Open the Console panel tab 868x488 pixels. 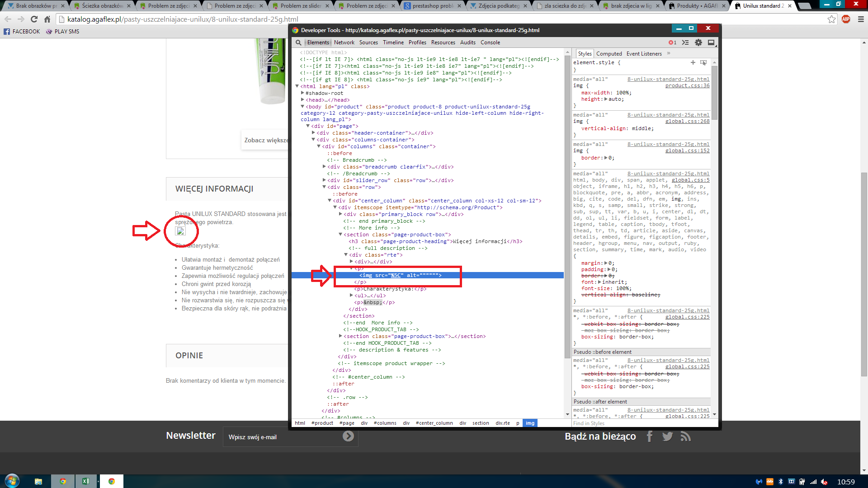[x=490, y=42]
